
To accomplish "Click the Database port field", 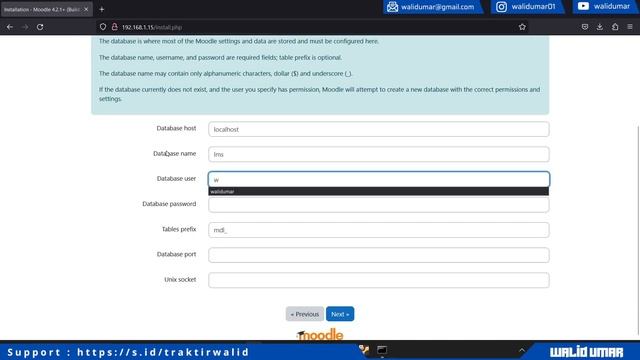I will click(378, 255).
